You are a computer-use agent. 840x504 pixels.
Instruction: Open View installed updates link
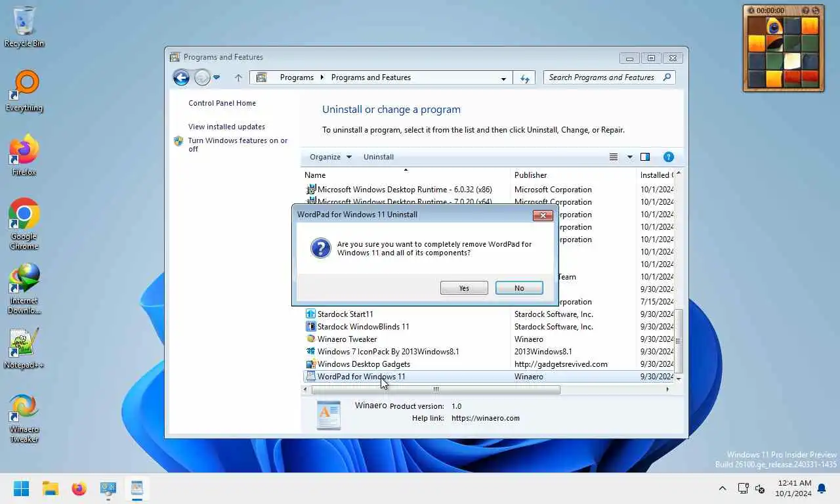click(x=226, y=127)
